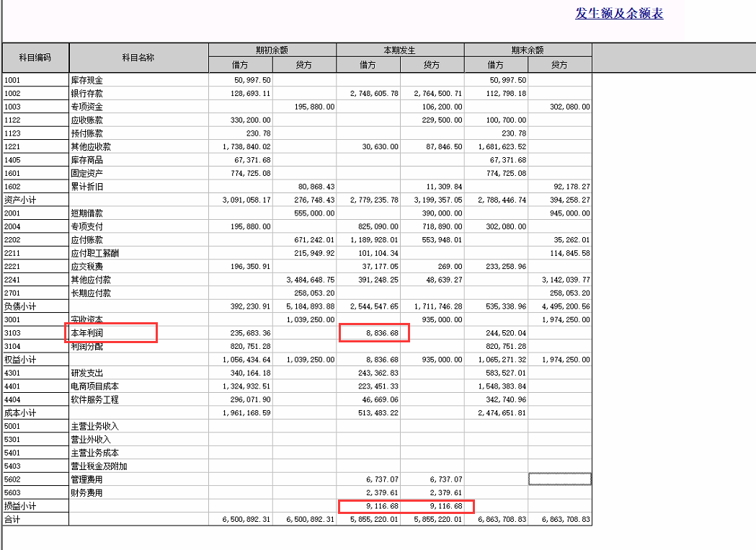Select the focused closing-credit cell in 管理费用 row

click(560, 479)
